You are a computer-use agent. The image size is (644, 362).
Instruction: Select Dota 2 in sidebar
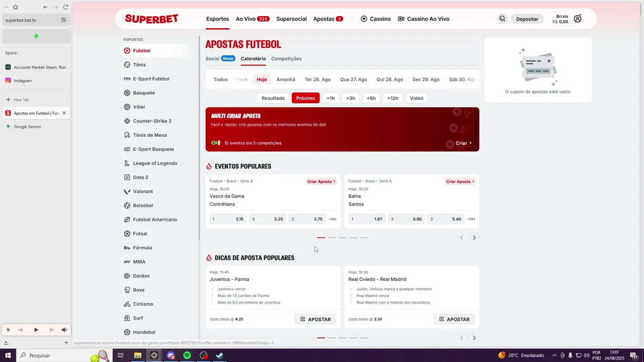(136, 177)
